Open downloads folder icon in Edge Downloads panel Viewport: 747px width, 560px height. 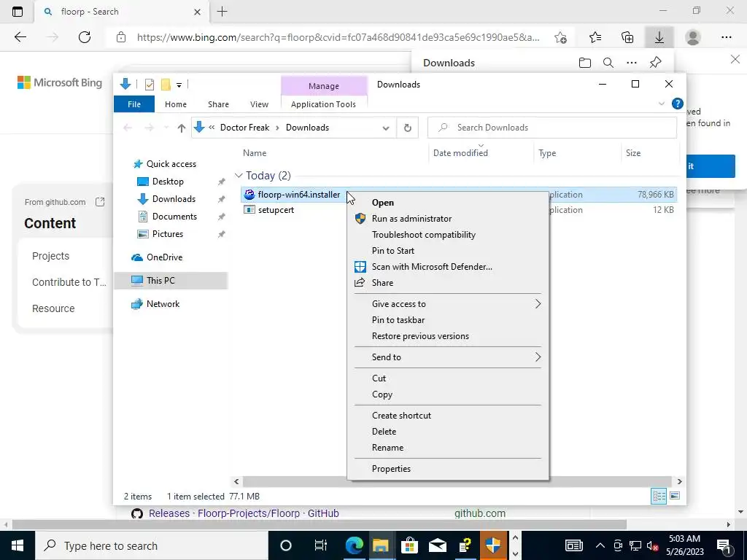[584, 63]
